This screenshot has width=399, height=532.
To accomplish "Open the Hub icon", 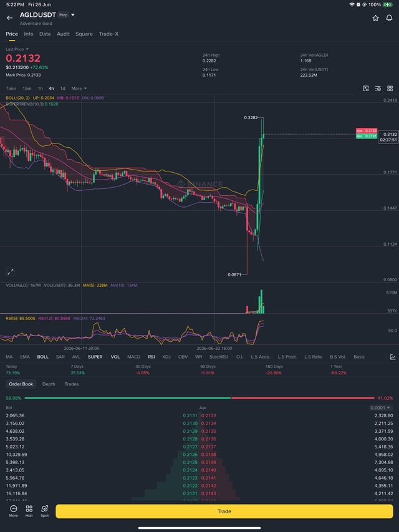I will pyautogui.click(x=29, y=511).
